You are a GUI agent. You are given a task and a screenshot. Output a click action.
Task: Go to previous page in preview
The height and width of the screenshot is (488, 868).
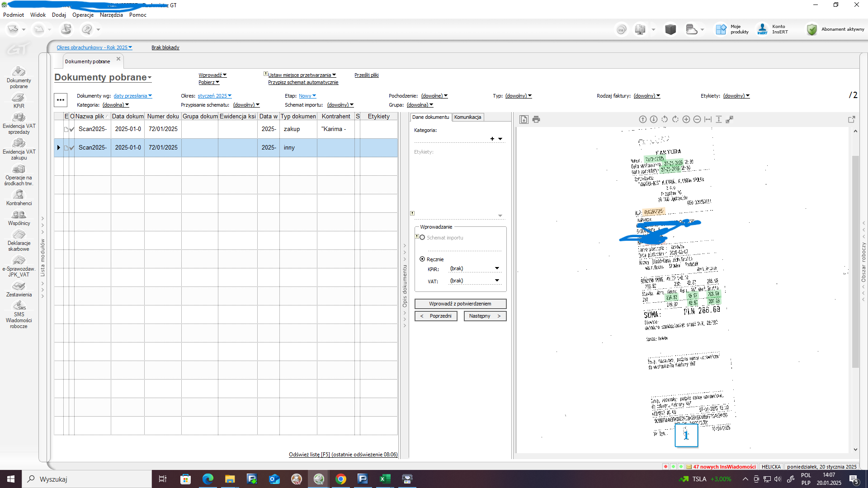[643, 119]
